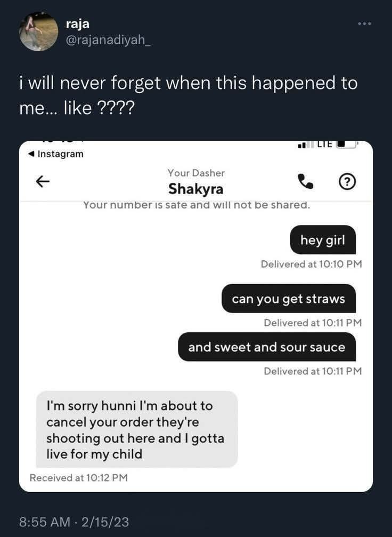This screenshot has width=392, height=537.
Task: Open the embedded DoorDash chat screenshot image
Action: click(x=196, y=316)
